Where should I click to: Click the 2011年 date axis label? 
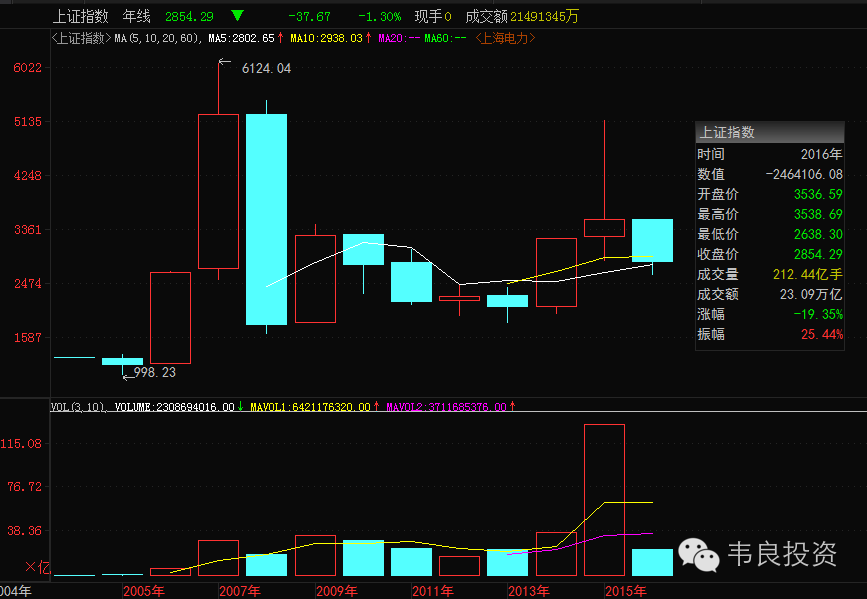(432, 591)
